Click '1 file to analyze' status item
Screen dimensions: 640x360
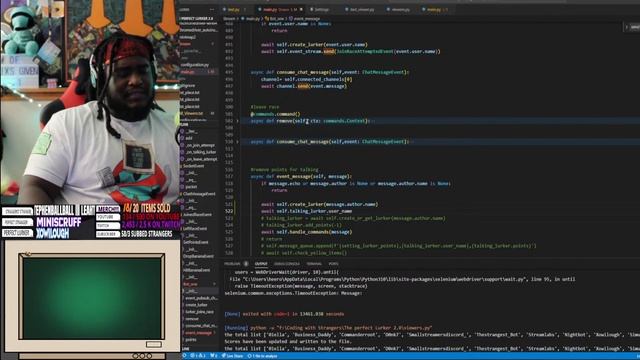pos(262,356)
